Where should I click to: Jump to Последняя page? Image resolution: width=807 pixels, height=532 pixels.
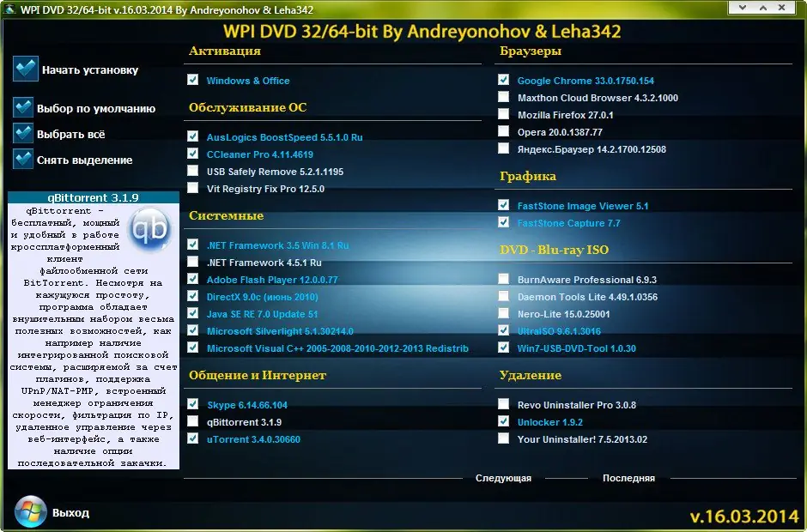629,478
